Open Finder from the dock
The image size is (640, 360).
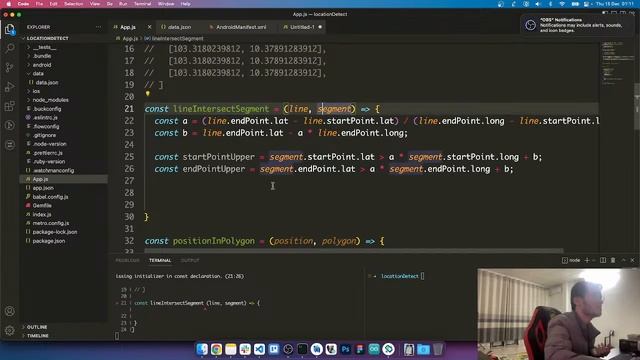[x=202, y=349]
